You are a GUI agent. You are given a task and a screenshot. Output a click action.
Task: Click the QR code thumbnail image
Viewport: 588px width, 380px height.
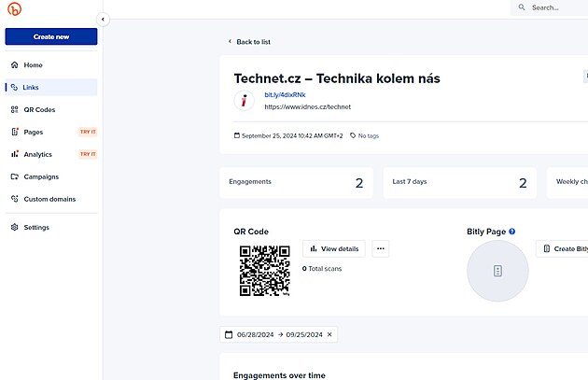264,270
